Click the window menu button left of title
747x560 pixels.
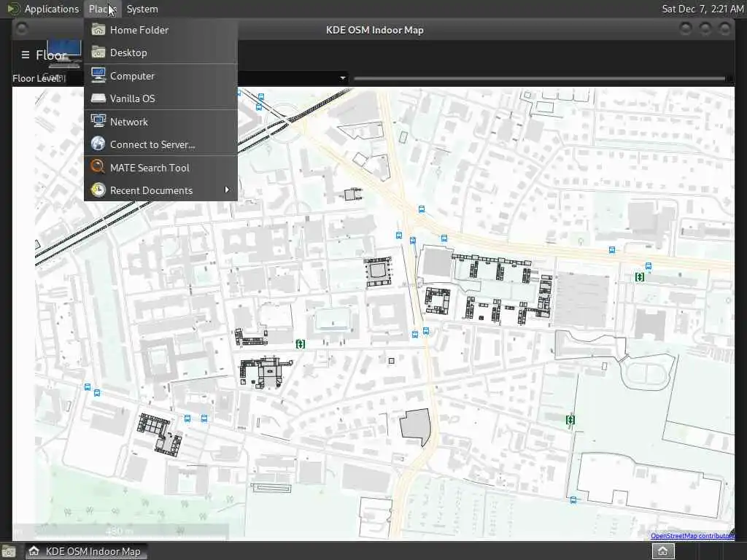pos(22,29)
